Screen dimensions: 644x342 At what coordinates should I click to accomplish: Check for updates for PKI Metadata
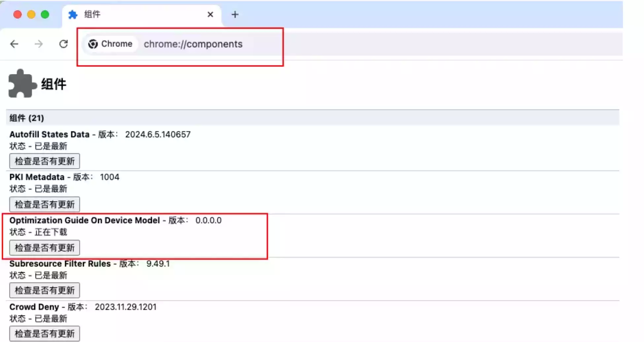45,205
